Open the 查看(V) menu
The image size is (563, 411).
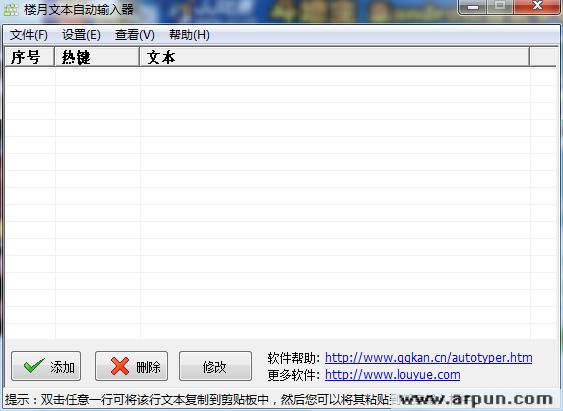[x=135, y=35]
